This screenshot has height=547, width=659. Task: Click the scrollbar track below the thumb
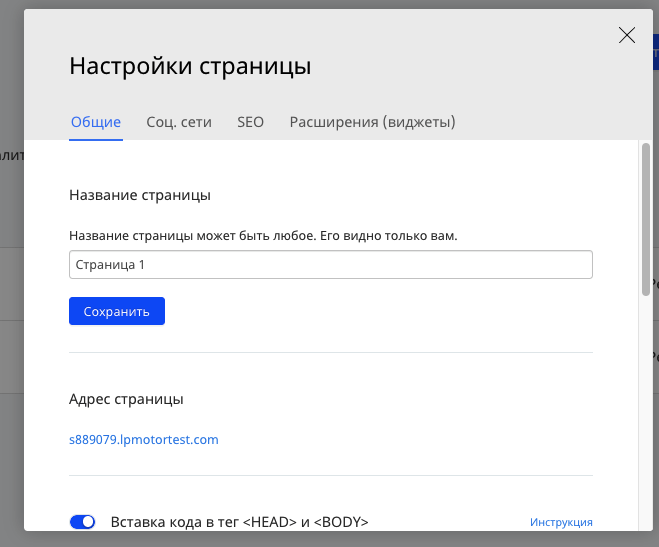(645, 420)
